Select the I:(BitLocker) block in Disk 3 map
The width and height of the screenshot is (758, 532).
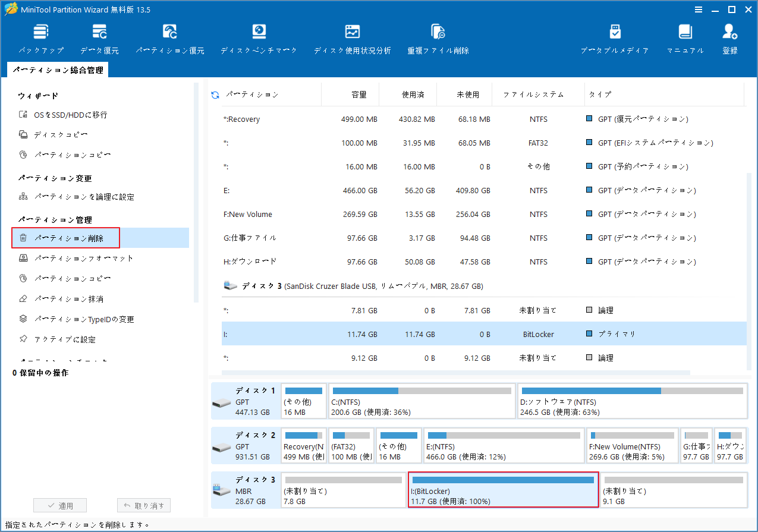click(x=503, y=490)
